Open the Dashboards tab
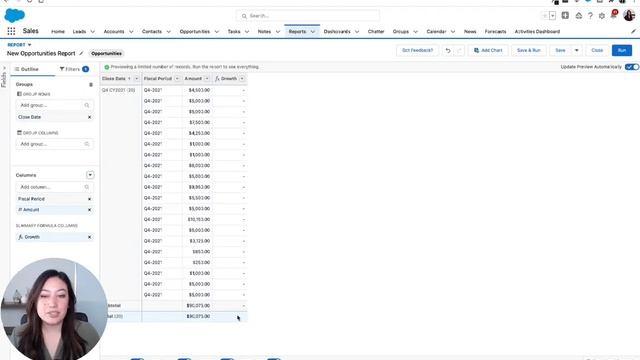640x360 pixels. pyautogui.click(x=337, y=31)
